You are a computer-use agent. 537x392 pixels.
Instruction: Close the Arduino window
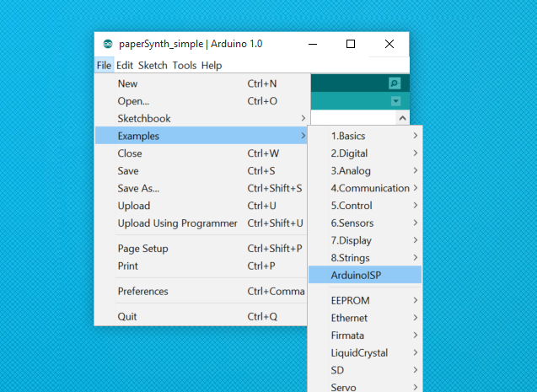click(x=389, y=44)
